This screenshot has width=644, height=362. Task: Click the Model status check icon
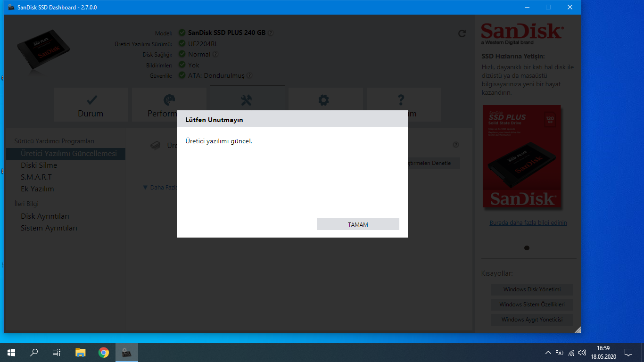pos(182,33)
